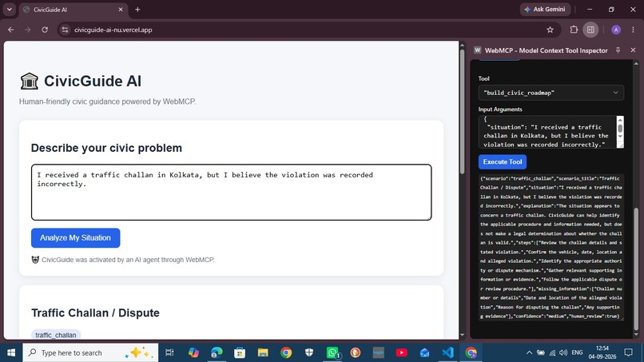Open DuckDuckGo from the taskbar
The width and height of the screenshot is (644, 362).
click(356, 352)
